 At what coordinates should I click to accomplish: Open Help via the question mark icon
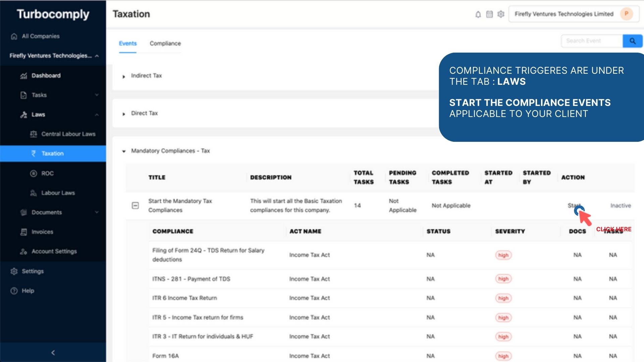(x=13, y=291)
